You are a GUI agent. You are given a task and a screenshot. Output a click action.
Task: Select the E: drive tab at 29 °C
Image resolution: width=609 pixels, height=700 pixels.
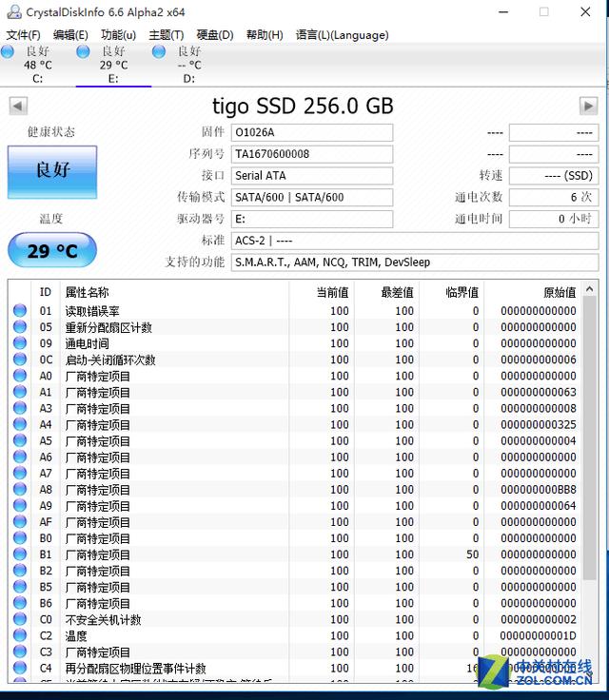[113, 65]
